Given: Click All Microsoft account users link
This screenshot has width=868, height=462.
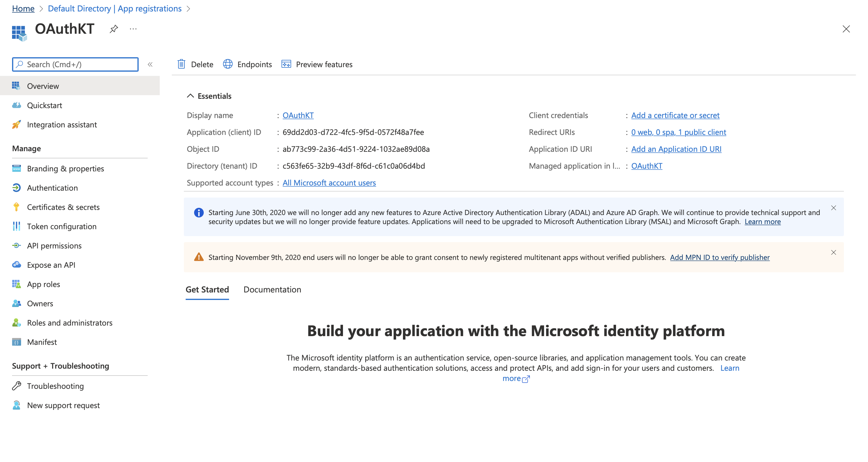Looking at the screenshot, I should (329, 183).
